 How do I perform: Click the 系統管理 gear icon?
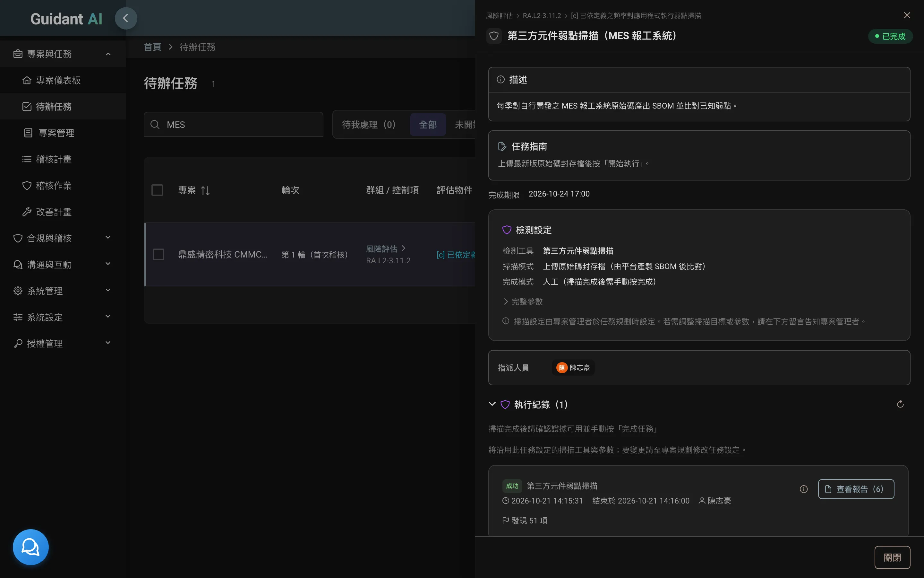pyautogui.click(x=18, y=291)
